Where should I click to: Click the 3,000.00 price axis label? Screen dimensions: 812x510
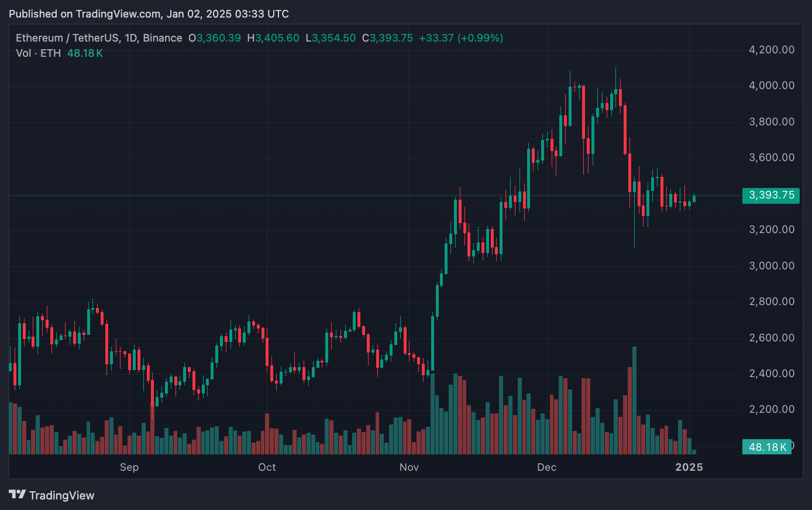(772, 266)
